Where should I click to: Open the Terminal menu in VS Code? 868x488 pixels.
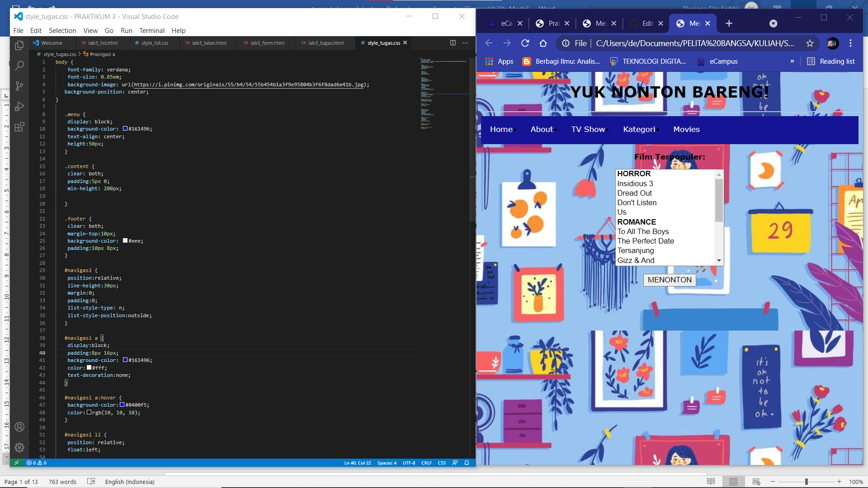click(x=151, y=30)
